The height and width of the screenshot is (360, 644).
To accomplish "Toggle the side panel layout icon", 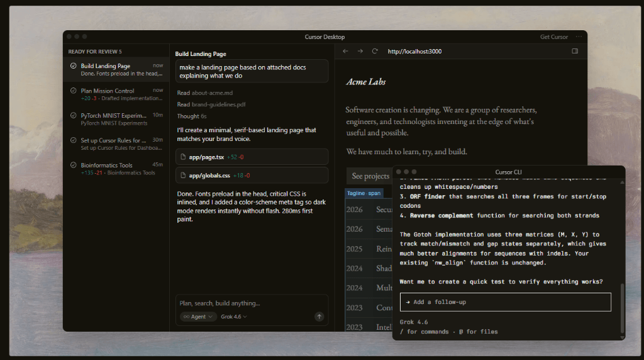I will [575, 51].
